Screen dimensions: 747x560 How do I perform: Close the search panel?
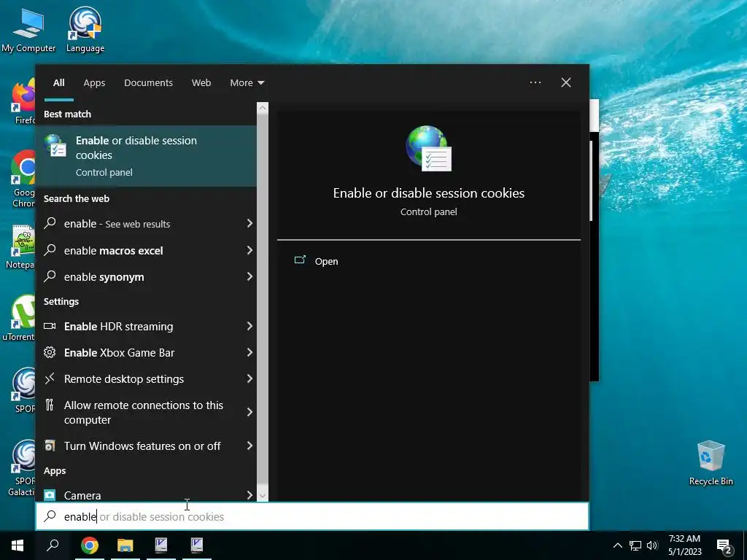point(566,82)
